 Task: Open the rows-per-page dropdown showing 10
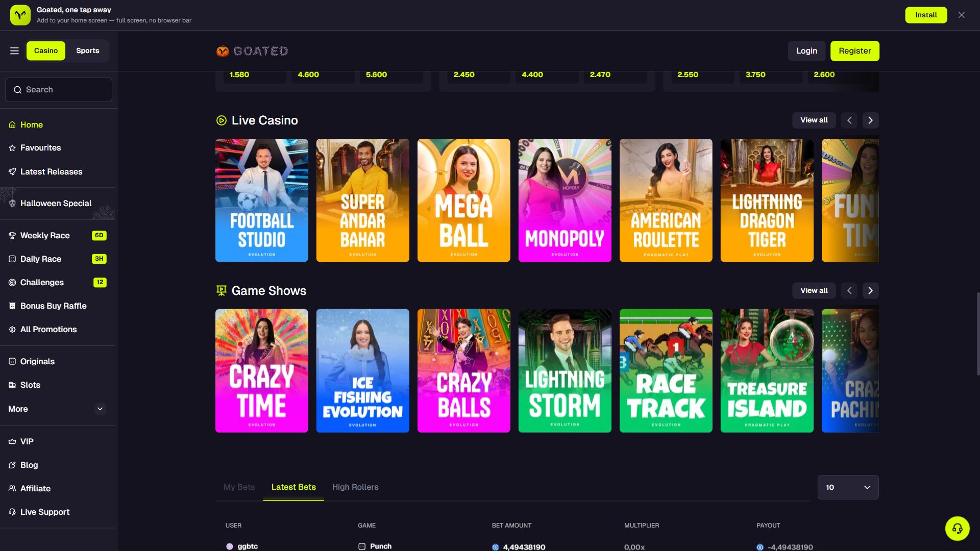pyautogui.click(x=848, y=487)
